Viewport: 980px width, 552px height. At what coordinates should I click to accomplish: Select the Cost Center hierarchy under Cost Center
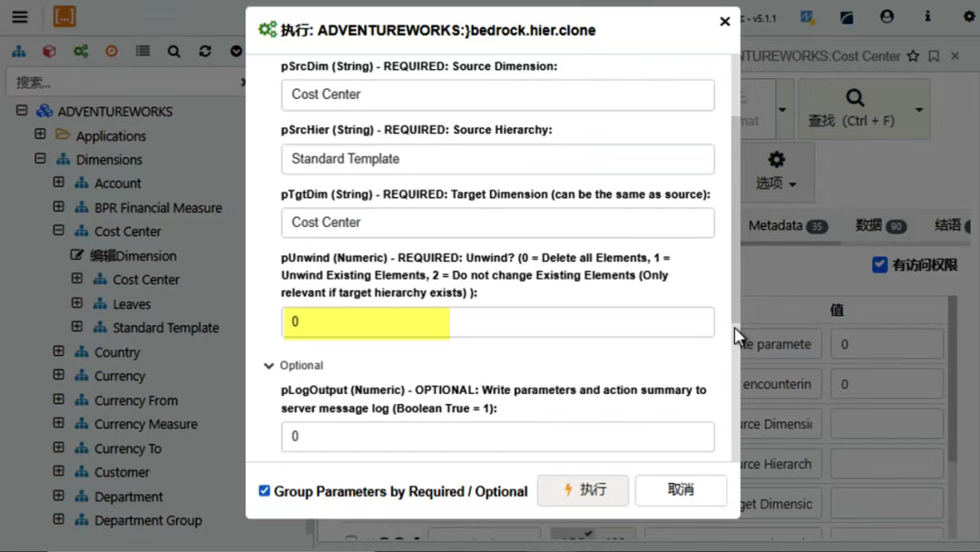145,280
